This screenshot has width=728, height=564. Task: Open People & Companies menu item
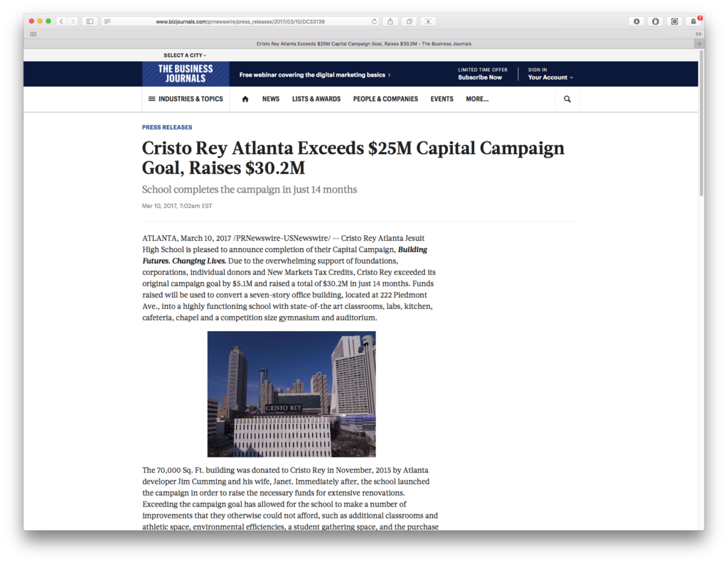385,99
